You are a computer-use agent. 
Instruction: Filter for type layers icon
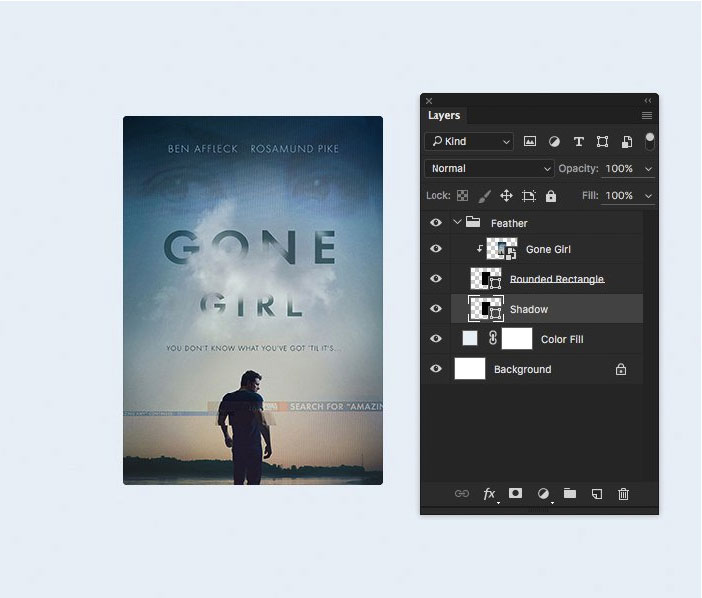578,142
